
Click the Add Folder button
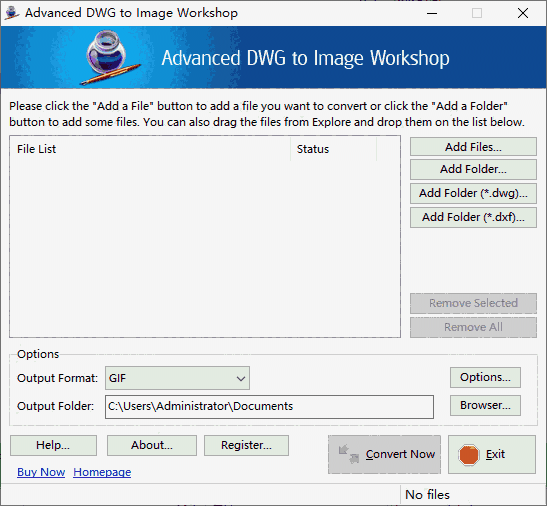(473, 169)
